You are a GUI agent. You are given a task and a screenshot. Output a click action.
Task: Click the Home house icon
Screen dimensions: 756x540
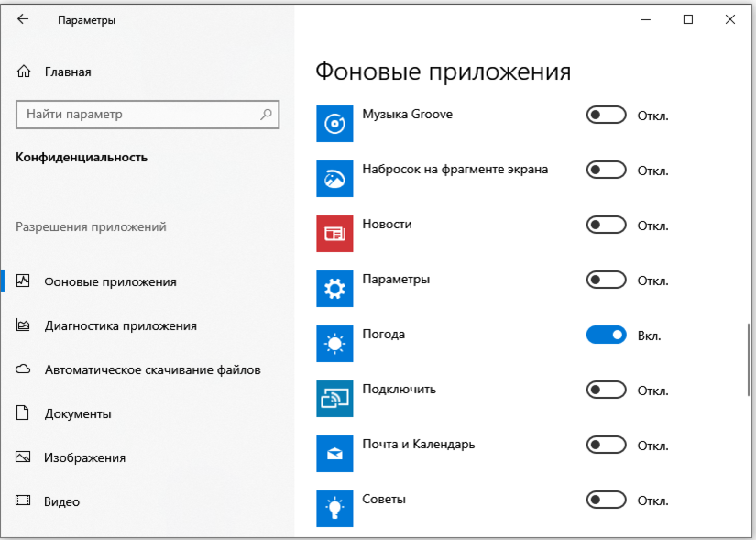click(24, 72)
